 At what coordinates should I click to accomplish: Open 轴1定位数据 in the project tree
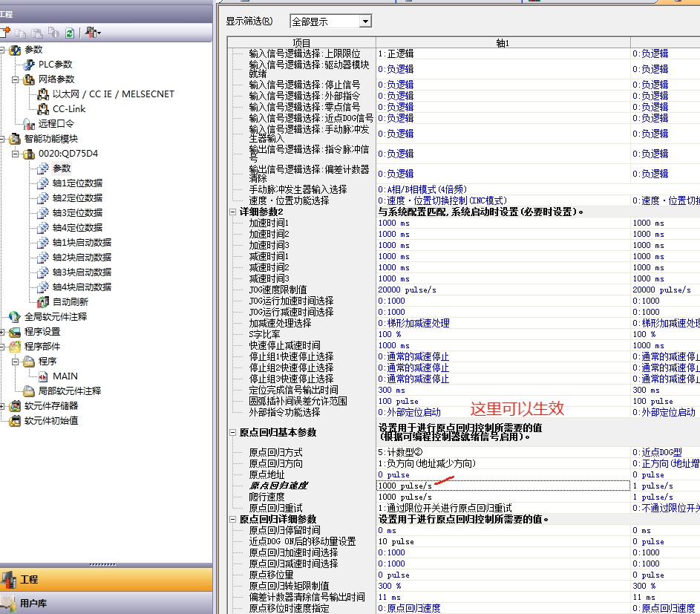77,183
